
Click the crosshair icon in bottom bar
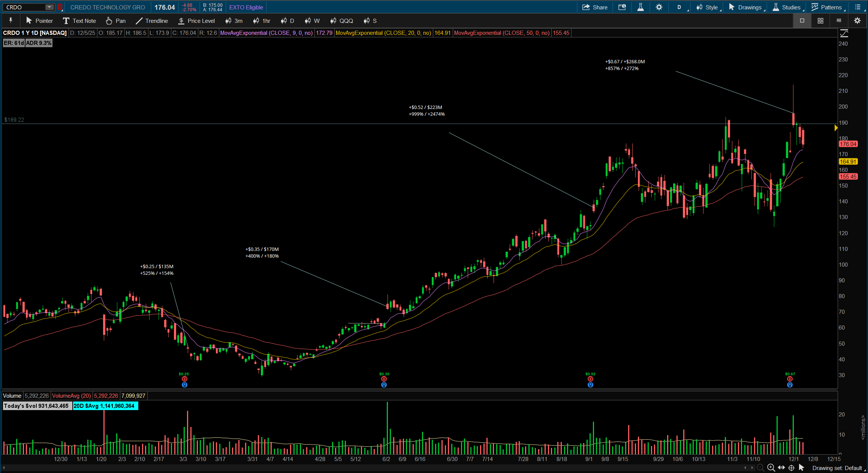792,468
